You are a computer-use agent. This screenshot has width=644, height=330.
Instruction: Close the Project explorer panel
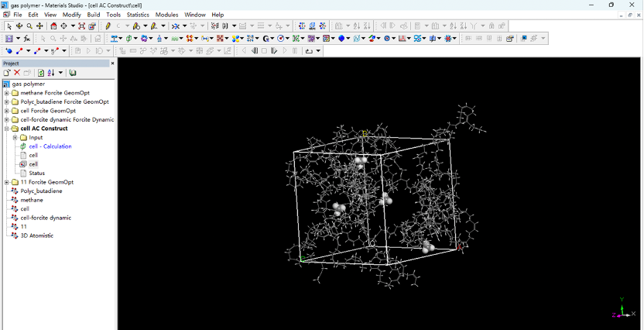pyautogui.click(x=112, y=64)
